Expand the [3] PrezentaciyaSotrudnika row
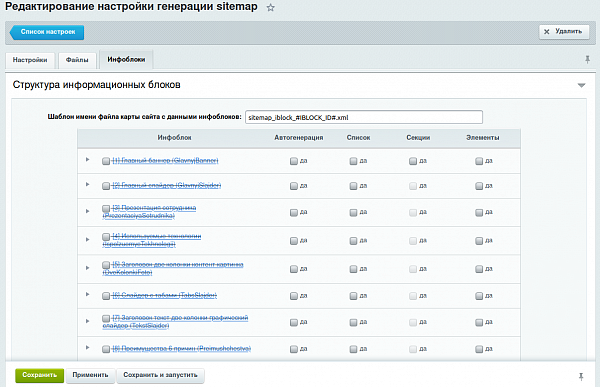 (x=88, y=211)
